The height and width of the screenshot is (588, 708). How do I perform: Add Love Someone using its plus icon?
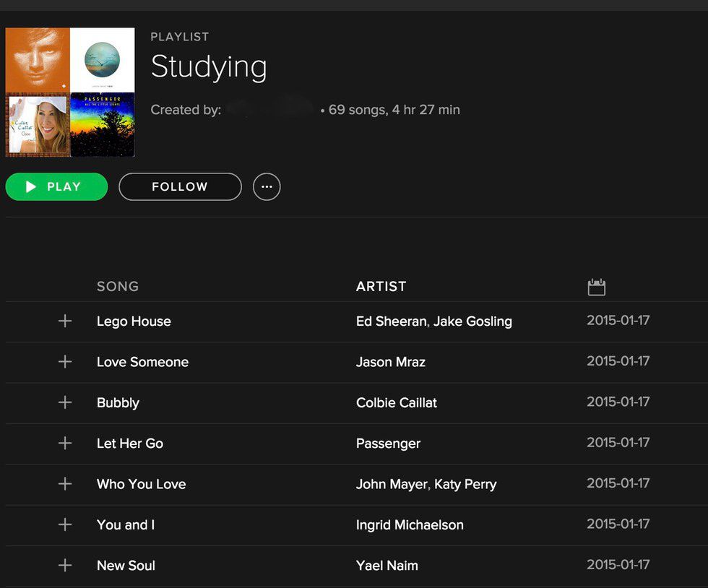[65, 361]
